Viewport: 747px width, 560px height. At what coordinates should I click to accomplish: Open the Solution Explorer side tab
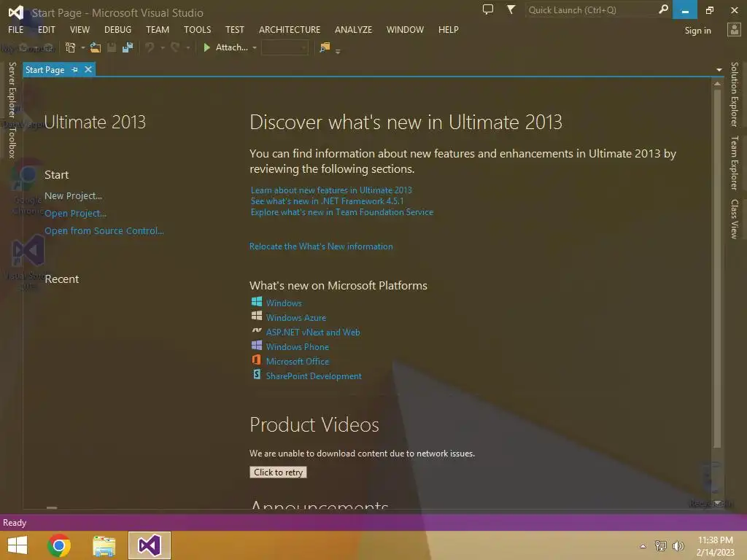coord(734,94)
